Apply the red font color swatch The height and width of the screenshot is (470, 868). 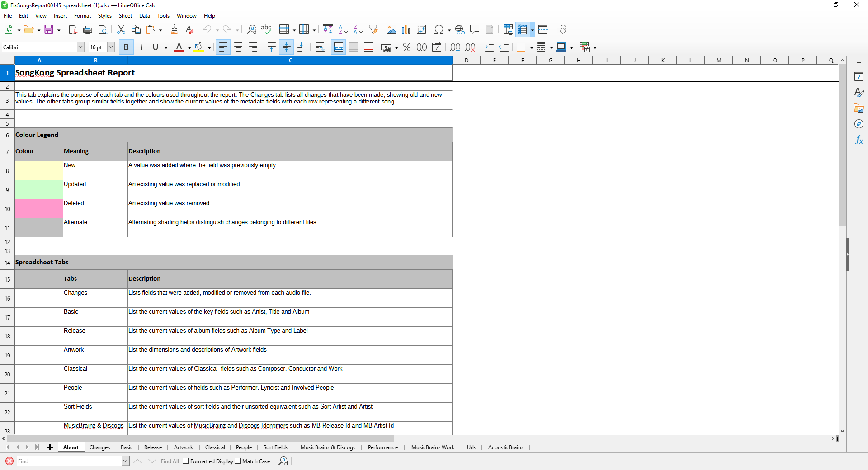179,47
